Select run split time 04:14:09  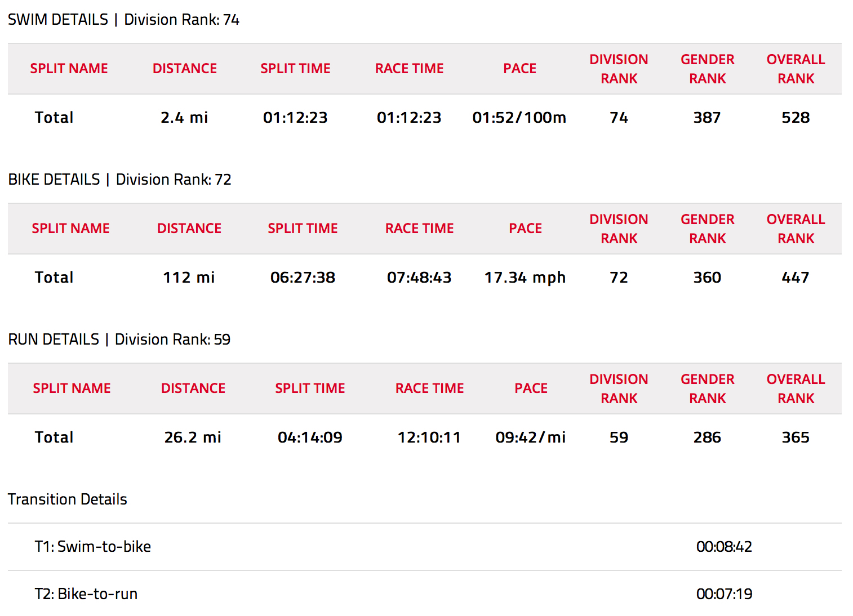pyautogui.click(x=310, y=437)
